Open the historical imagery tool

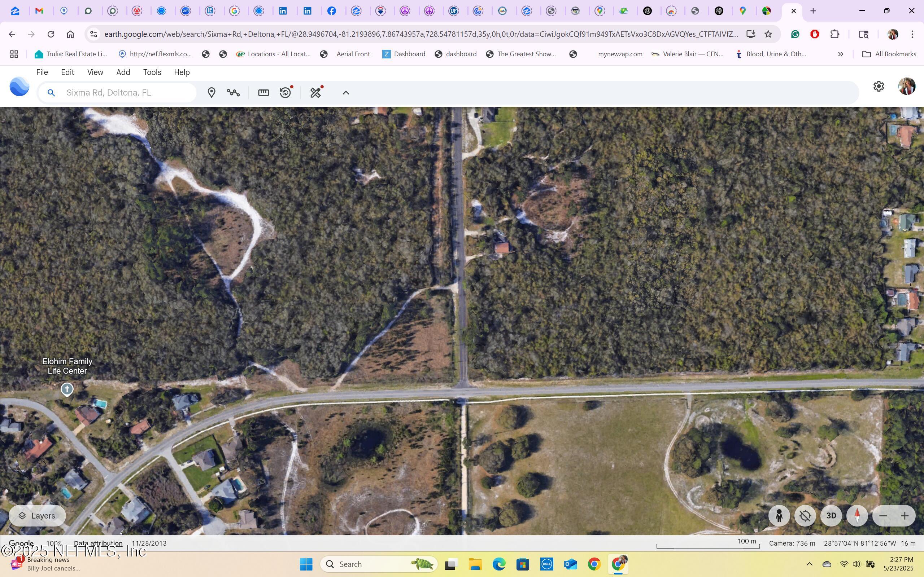[x=286, y=92]
